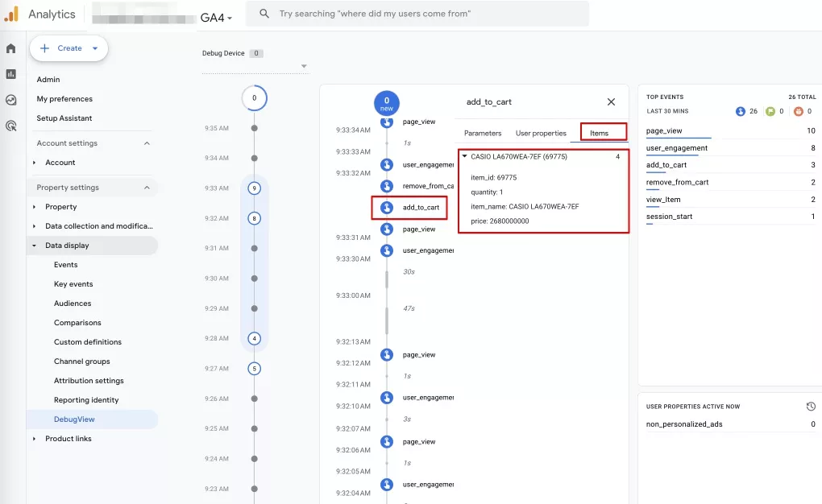Expand the Account tree item
The width and height of the screenshot is (822, 504).
[x=34, y=163]
